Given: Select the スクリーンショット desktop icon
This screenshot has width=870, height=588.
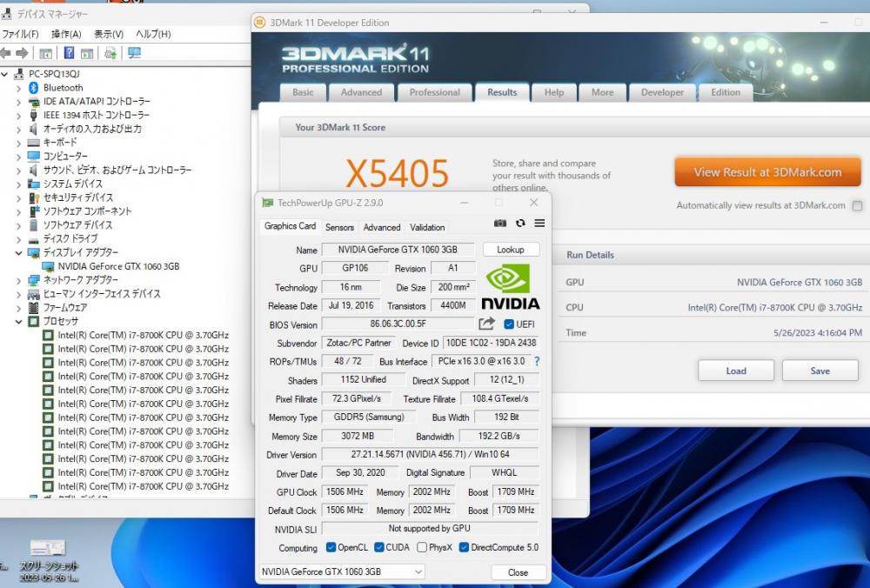Looking at the screenshot, I should click(48, 560).
